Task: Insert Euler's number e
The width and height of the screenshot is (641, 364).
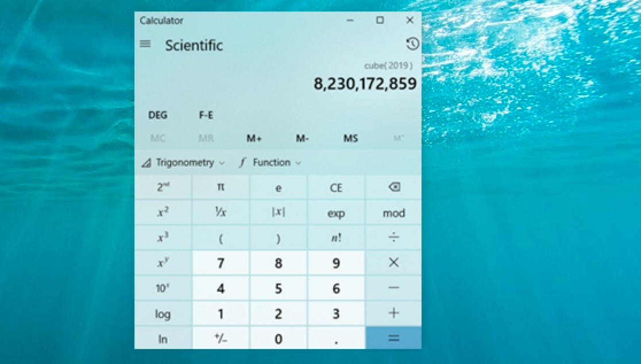Action: click(278, 187)
